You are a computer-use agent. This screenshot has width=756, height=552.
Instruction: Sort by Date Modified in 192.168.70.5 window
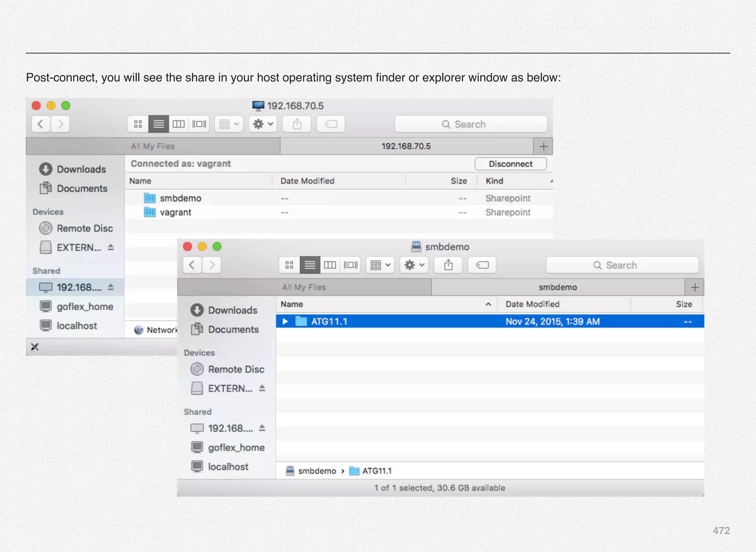[339, 181]
